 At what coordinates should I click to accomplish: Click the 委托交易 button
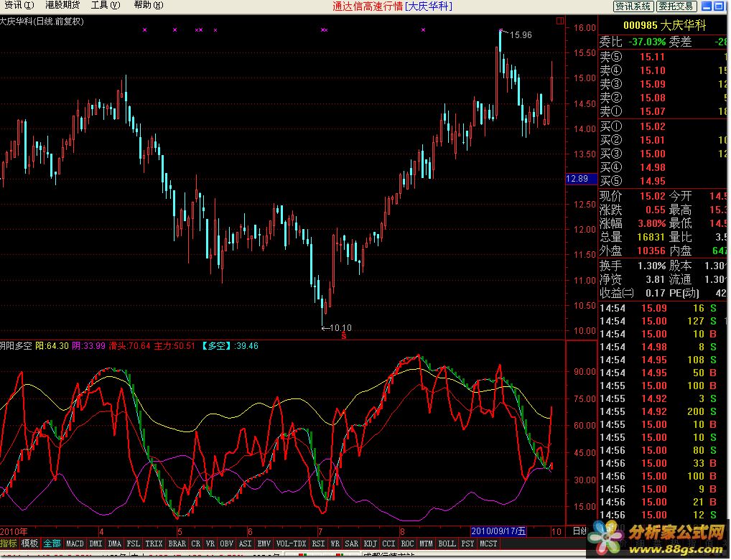click(x=676, y=6)
